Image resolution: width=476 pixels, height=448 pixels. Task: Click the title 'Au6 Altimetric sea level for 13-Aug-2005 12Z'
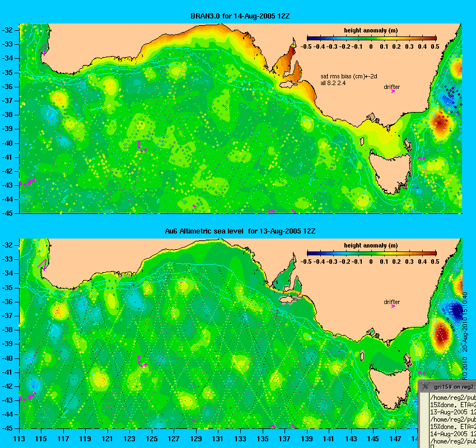click(240, 231)
